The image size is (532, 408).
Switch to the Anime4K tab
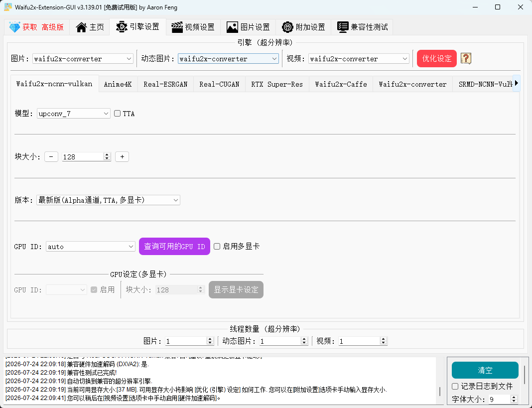click(x=118, y=84)
